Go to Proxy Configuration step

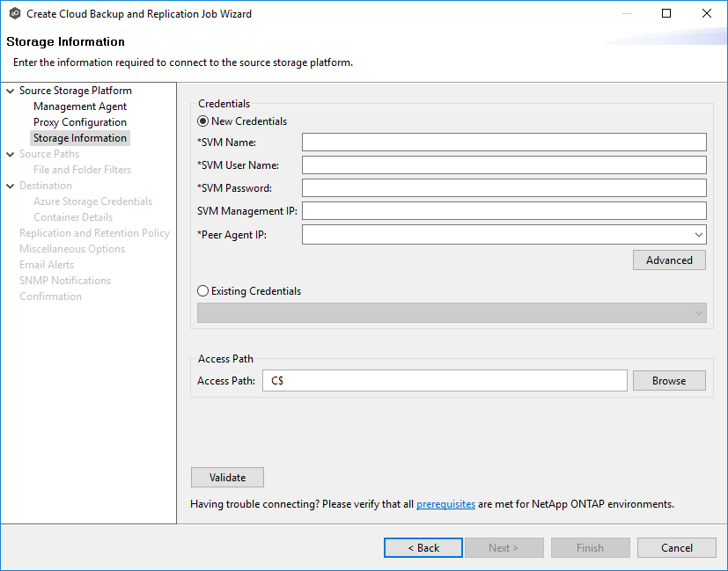(x=80, y=122)
